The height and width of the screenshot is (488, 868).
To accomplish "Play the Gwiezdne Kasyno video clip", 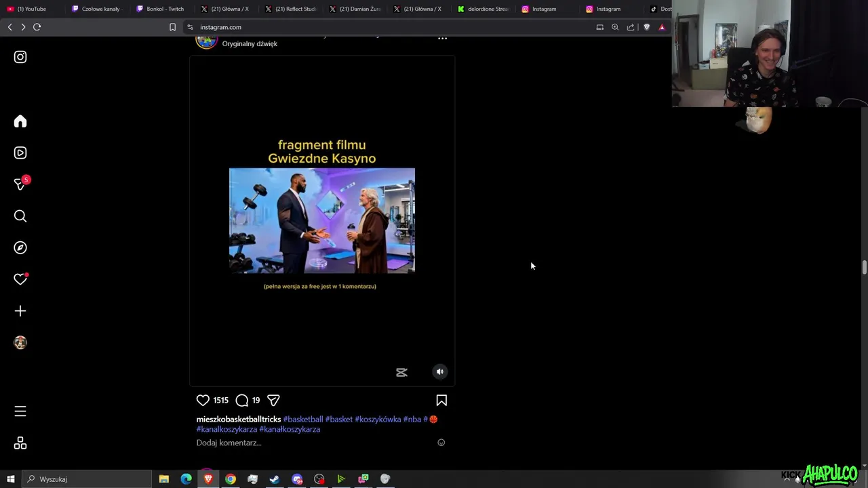I will click(x=322, y=220).
